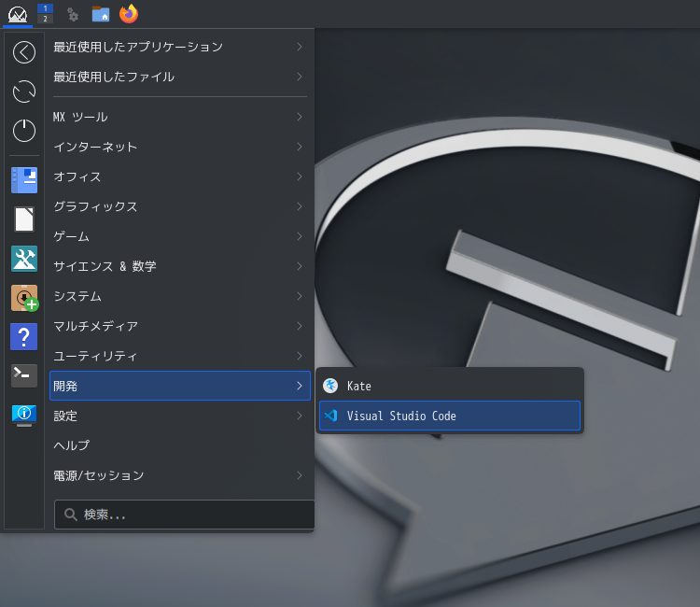Click the MX Linux start menu logo

[x=18, y=14]
